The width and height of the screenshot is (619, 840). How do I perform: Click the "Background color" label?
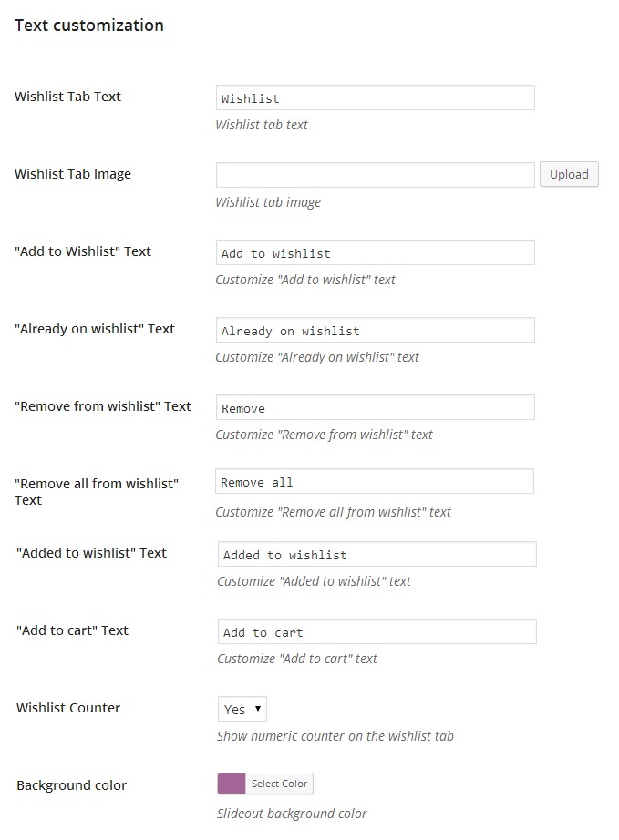(72, 785)
